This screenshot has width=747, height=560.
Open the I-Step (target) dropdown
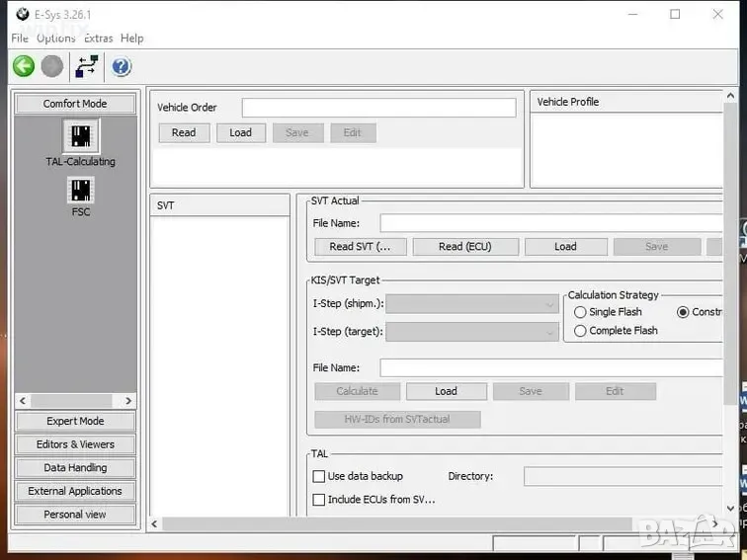[550, 332]
